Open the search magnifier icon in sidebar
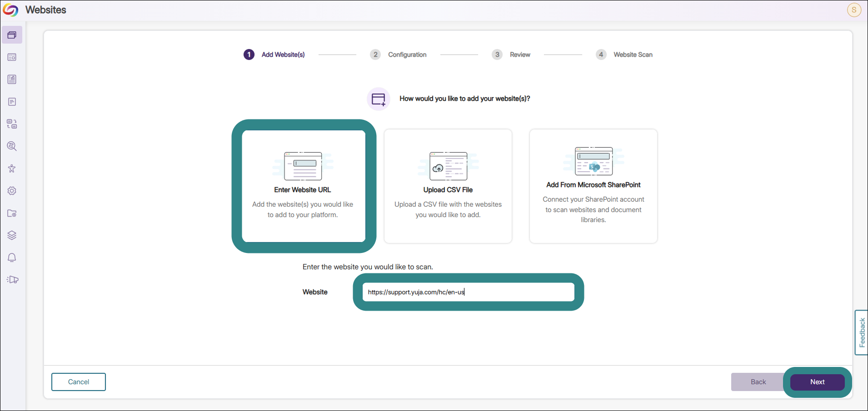 (12, 146)
